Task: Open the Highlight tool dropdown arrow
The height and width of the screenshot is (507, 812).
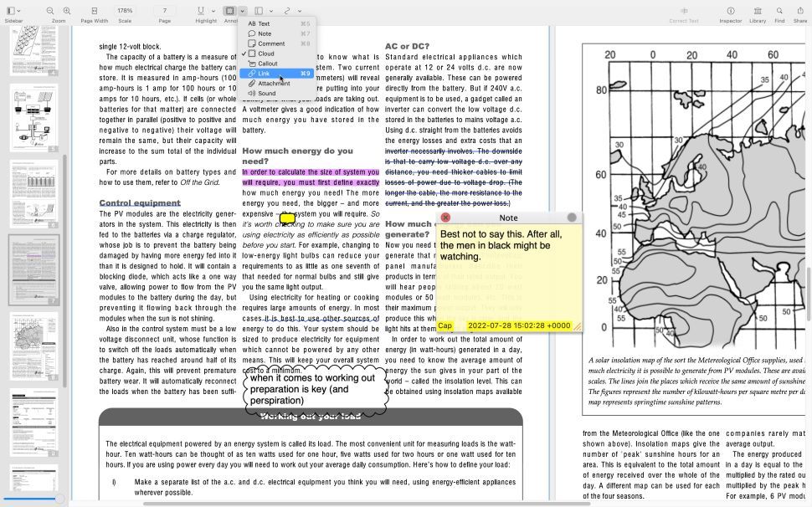Action: [213, 9]
